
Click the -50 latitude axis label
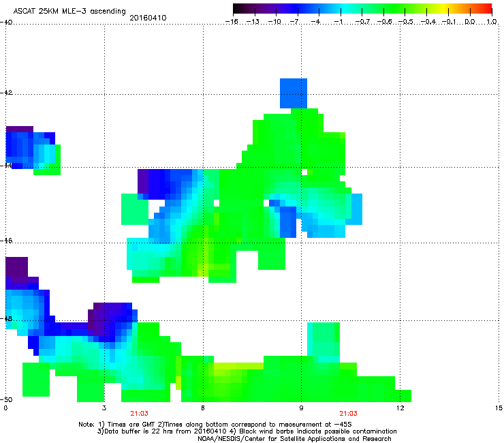[6, 399]
